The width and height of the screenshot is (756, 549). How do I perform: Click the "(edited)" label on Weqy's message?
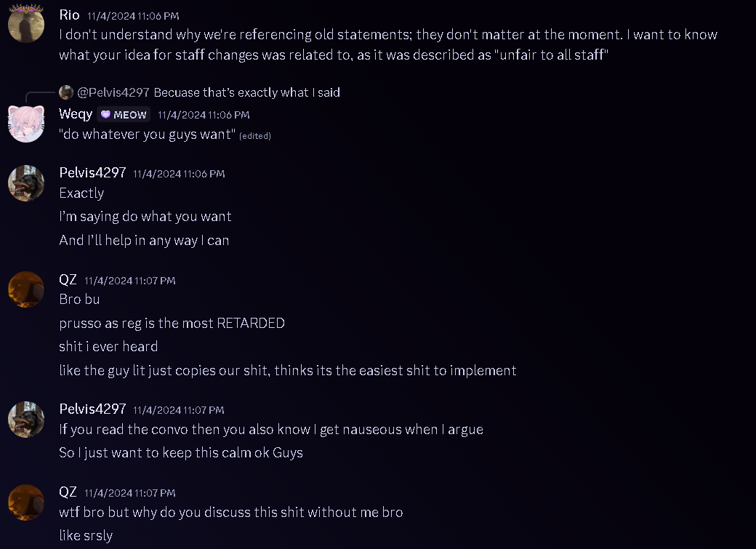[x=254, y=136]
